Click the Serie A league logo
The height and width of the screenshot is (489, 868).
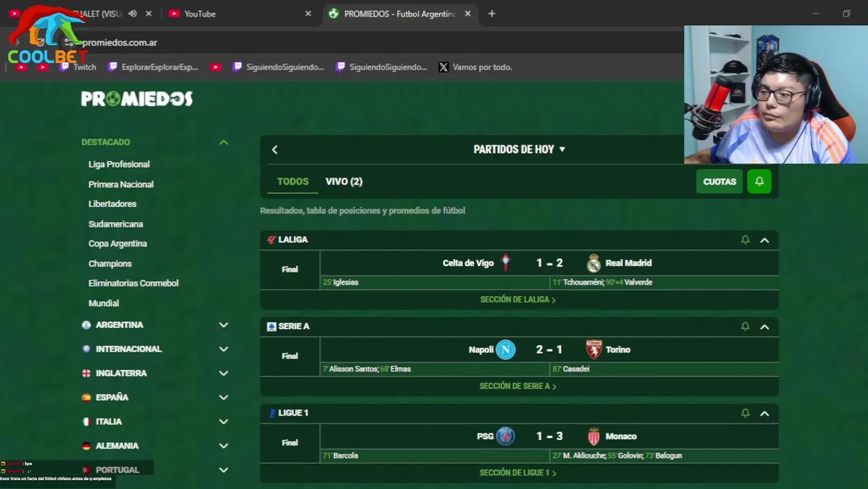point(271,327)
